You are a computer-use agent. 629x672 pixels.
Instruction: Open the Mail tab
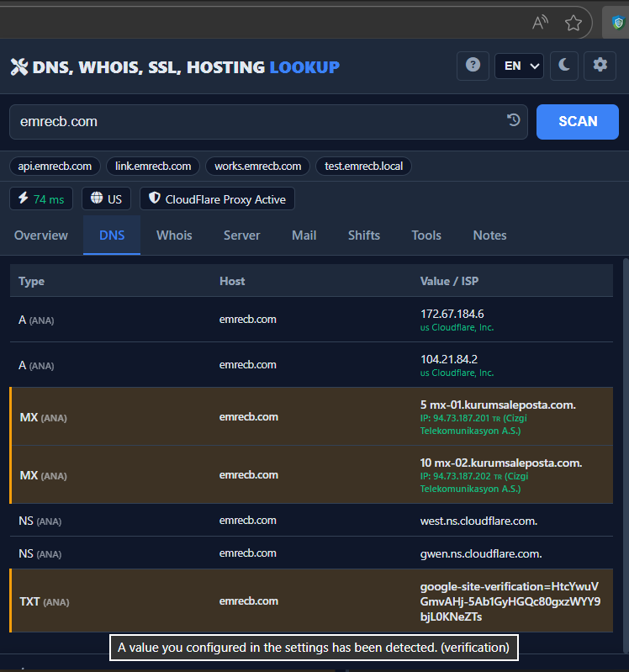click(x=304, y=235)
